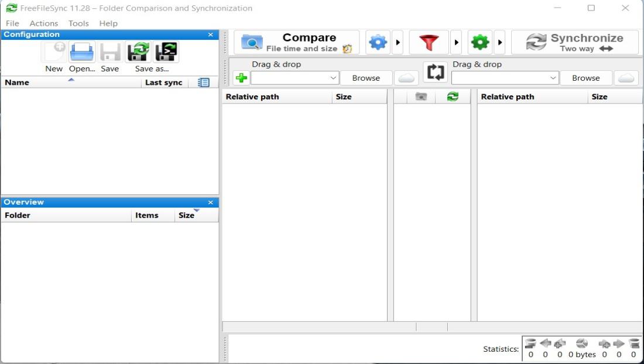The image size is (644, 364).
Task: Close the Overview panel
Action: pyautogui.click(x=211, y=202)
